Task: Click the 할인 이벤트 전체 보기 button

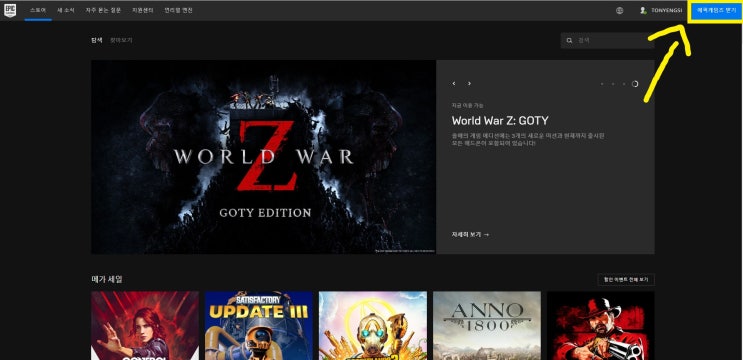Action: coord(626,280)
